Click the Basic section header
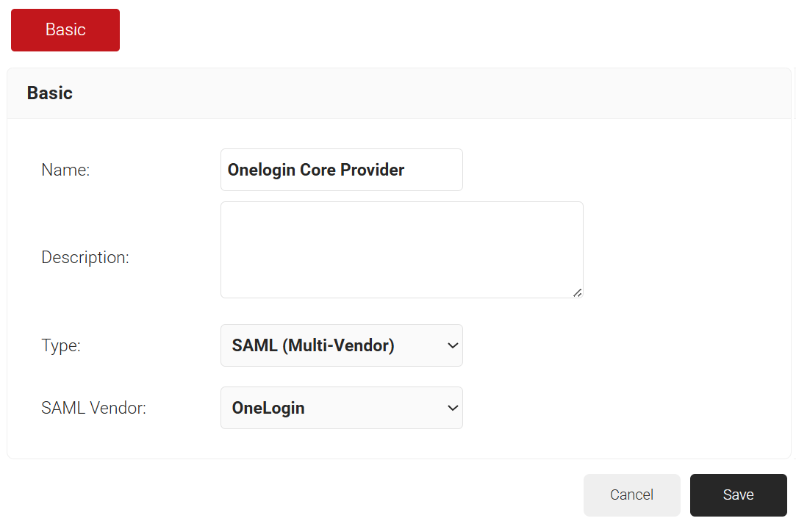796x532 pixels. [x=50, y=93]
